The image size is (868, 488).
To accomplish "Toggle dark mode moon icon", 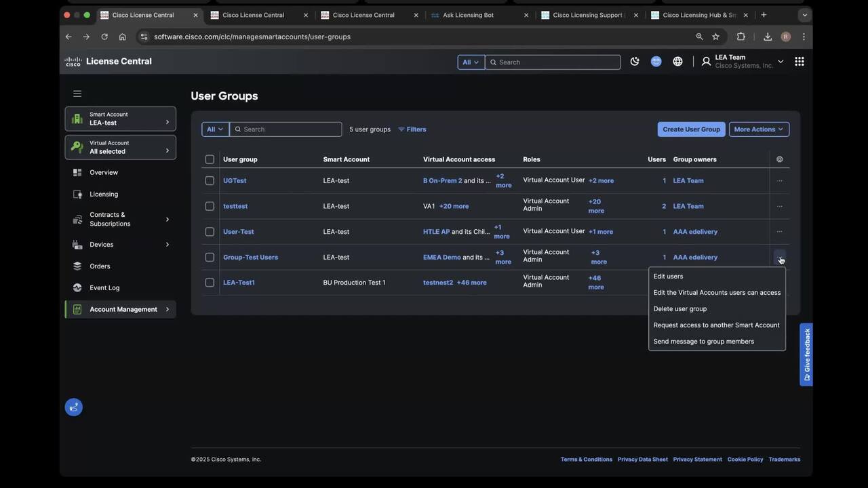I will coord(635,62).
